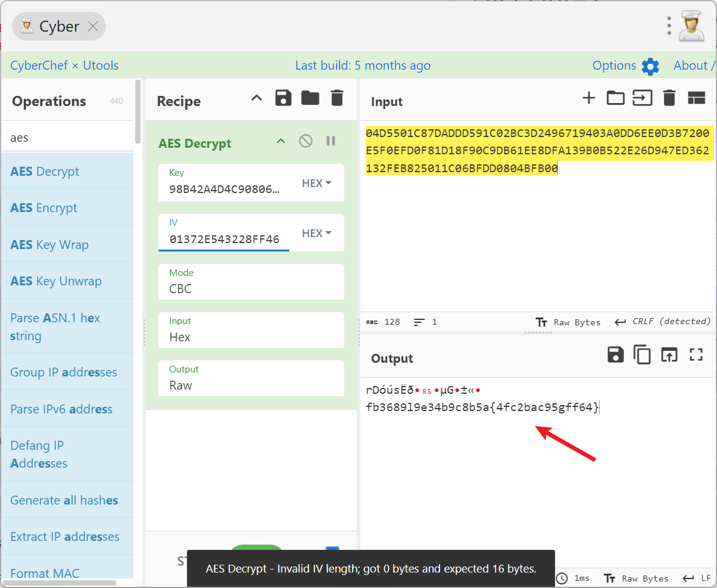Screen dimensions: 717x588
Task: Dismiss the Invalid IV length error toast
Action: pyautogui.click(x=371, y=569)
